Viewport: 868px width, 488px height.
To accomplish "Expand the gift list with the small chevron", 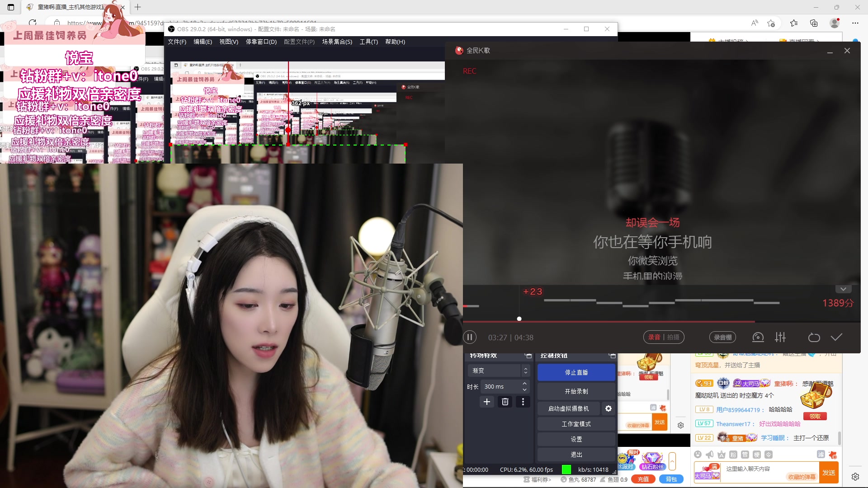I will [x=672, y=461].
